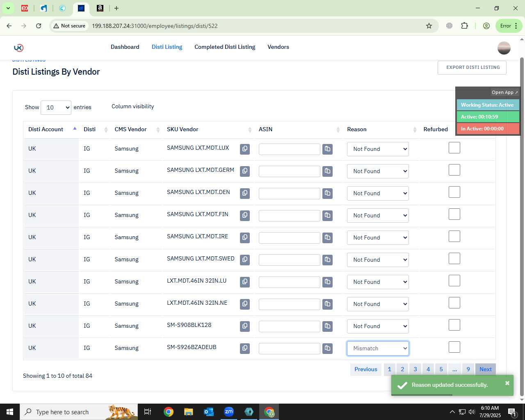Image resolution: width=525 pixels, height=420 pixels.
Task: Open the user profile avatar
Action: coord(504,48)
